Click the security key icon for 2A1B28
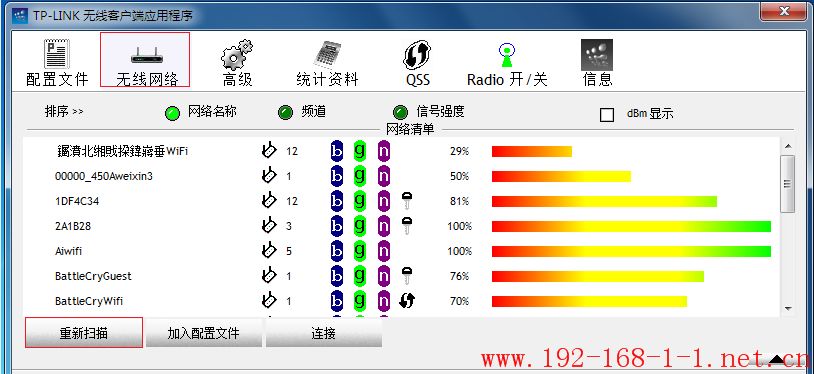Screen dimensions: 814x374 (408, 226)
